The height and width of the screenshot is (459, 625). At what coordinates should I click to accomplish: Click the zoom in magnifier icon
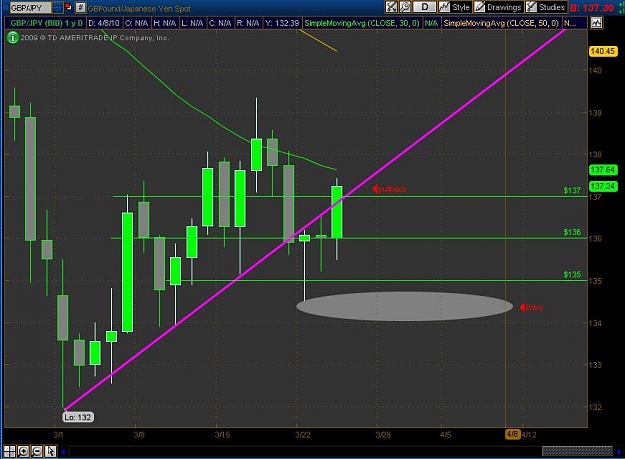(x=23, y=451)
